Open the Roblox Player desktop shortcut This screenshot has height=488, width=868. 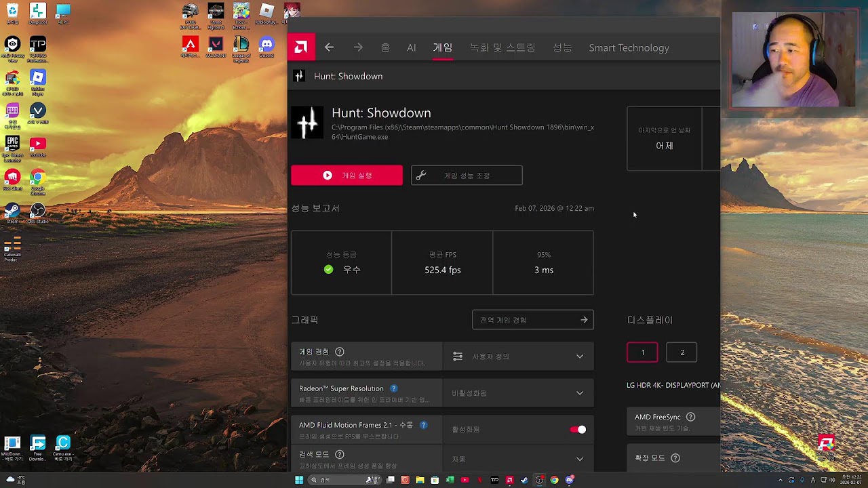coord(37,83)
